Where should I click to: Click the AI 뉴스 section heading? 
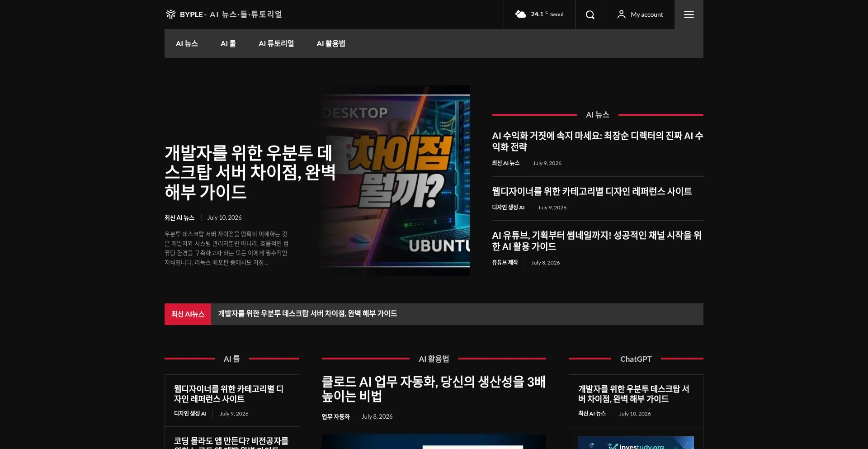pos(598,115)
